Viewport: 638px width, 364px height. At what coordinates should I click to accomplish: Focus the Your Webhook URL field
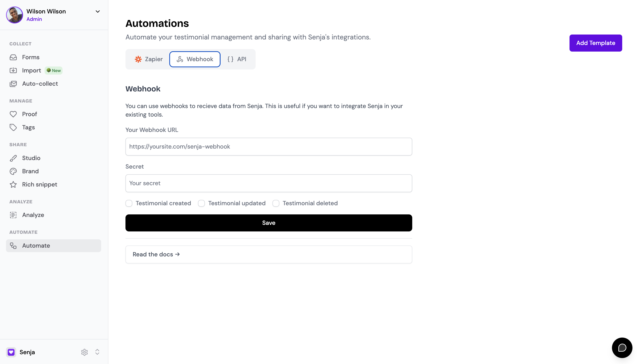269,146
